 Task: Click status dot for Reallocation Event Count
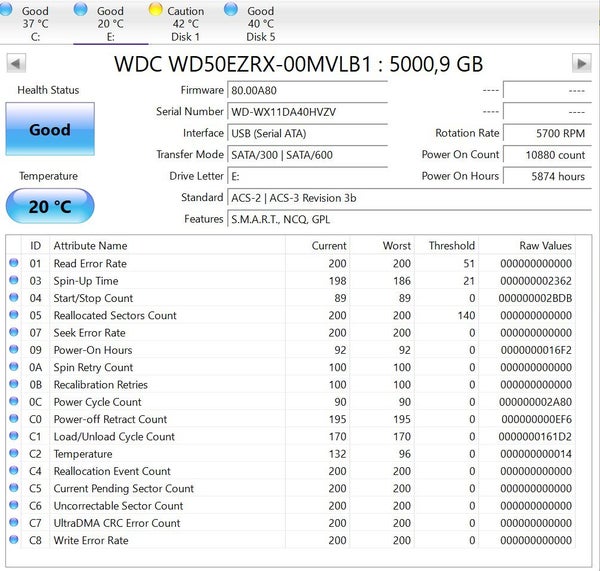[14, 470]
